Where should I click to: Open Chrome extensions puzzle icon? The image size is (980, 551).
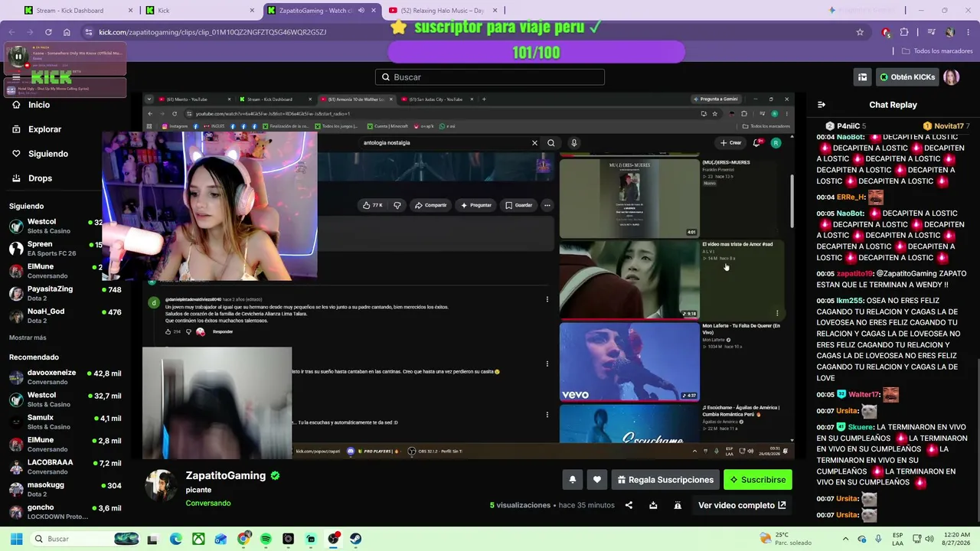pyautogui.click(x=904, y=32)
